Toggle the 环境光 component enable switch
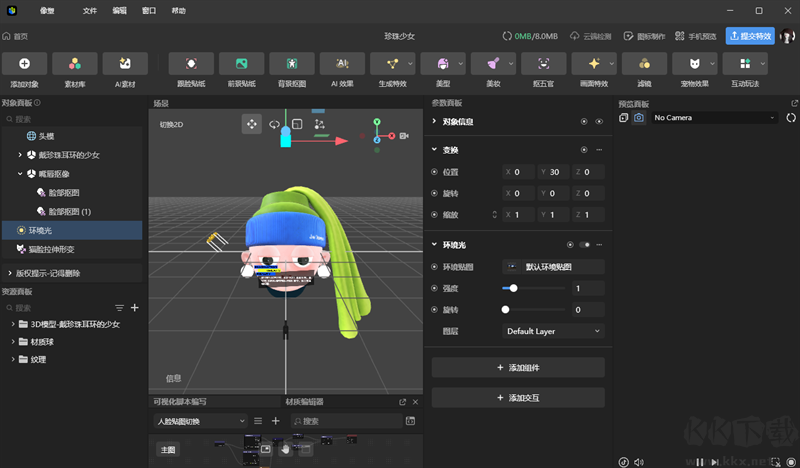The width and height of the screenshot is (800, 468). point(585,244)
